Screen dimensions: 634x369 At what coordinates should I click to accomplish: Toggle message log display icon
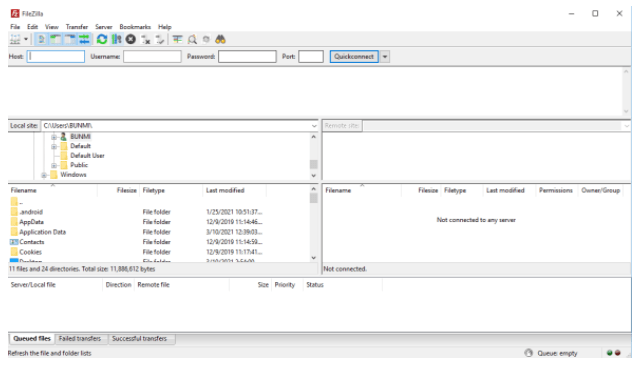[x=41, y=39]
